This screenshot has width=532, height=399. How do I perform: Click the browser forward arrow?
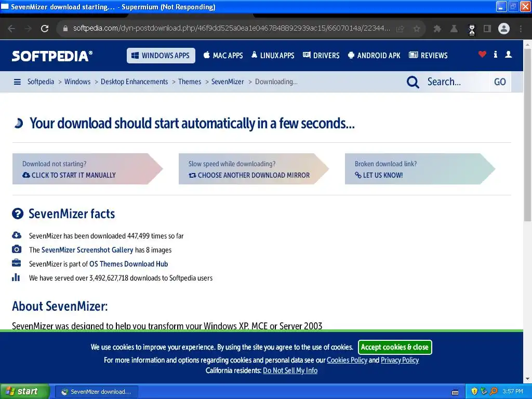(x=28, y=29)
